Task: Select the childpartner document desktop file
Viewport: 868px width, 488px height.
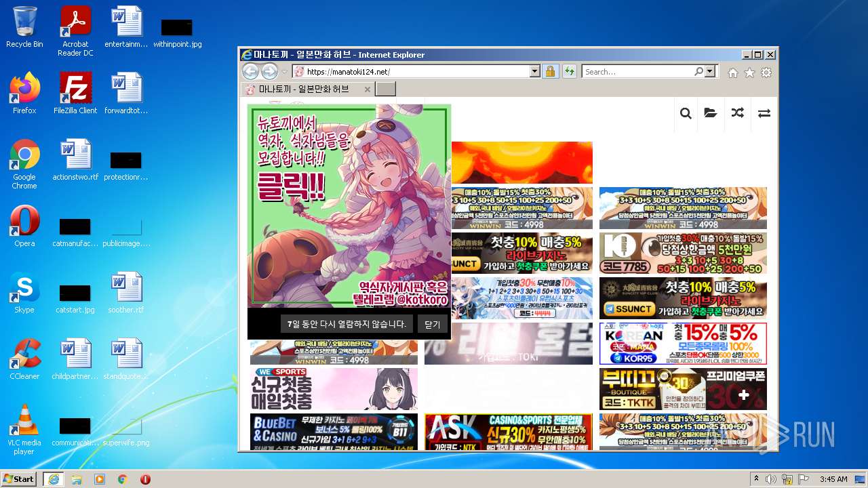Action: click(x=75, y=359)
